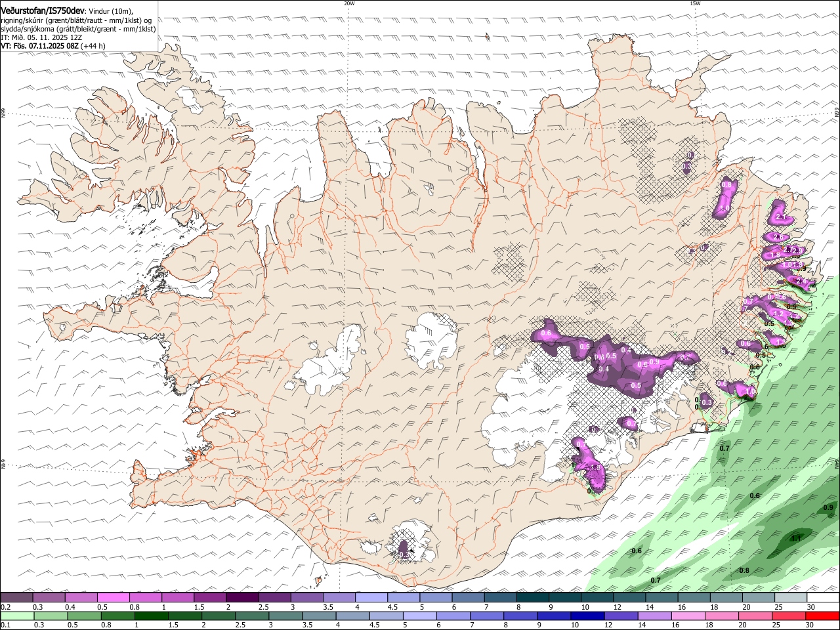The height and width of the screenshot is (630, 840).
Task: Select the 'IT: Mið. 05. 11. 2025 12Z' line
Action: [41, 37]
